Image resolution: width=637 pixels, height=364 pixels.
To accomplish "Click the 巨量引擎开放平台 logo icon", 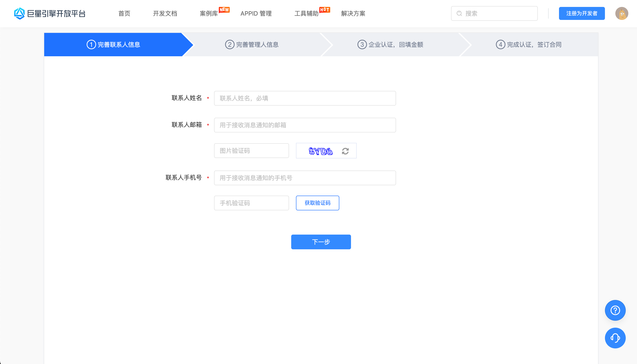I will click(19, 13).
